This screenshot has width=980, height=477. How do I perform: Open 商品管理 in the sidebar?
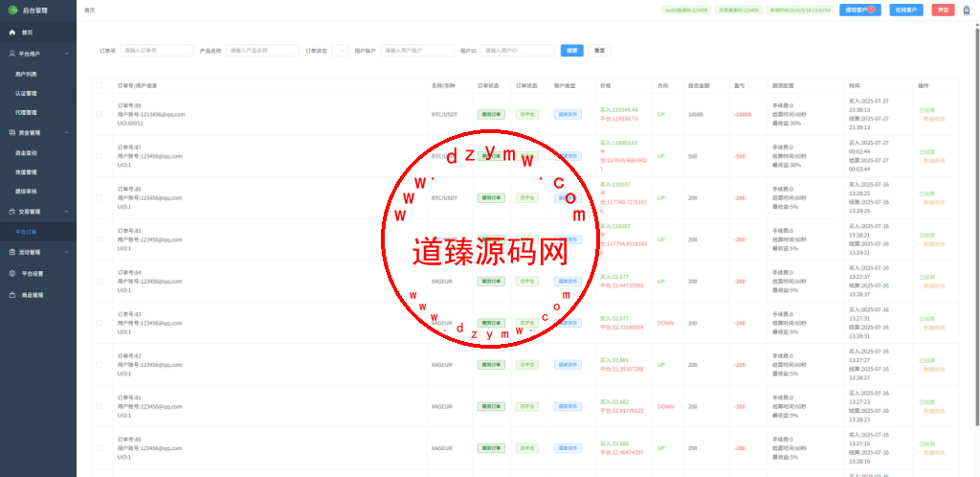38,294
